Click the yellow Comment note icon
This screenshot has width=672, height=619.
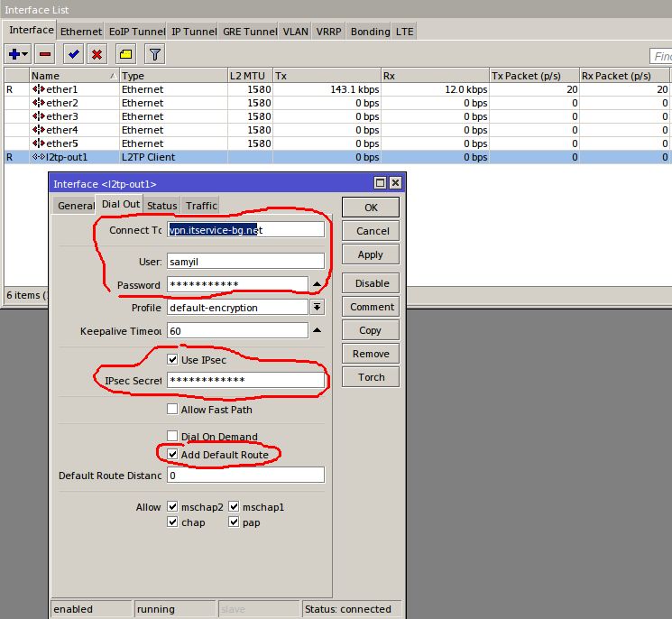pyautogui.click(x=126, y=54)
